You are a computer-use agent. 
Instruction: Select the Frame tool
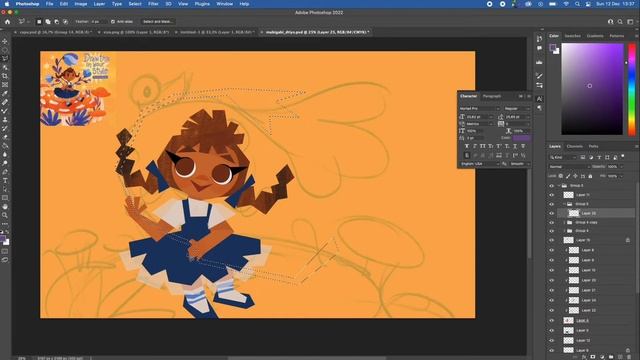pos(5,84)
